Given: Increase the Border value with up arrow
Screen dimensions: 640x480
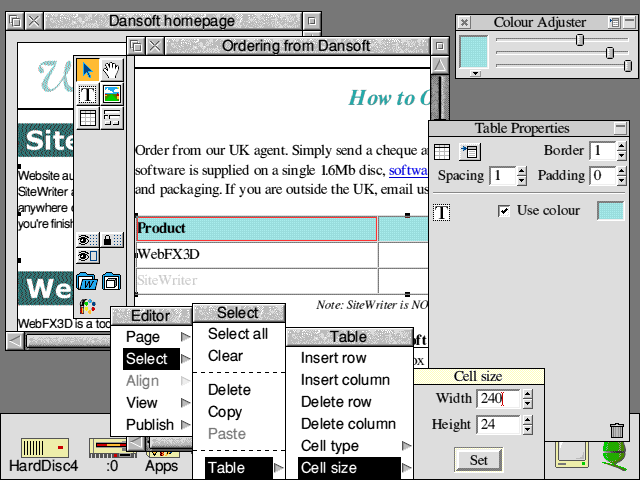Looking at the screenshot, I should (x=621, y=146).
